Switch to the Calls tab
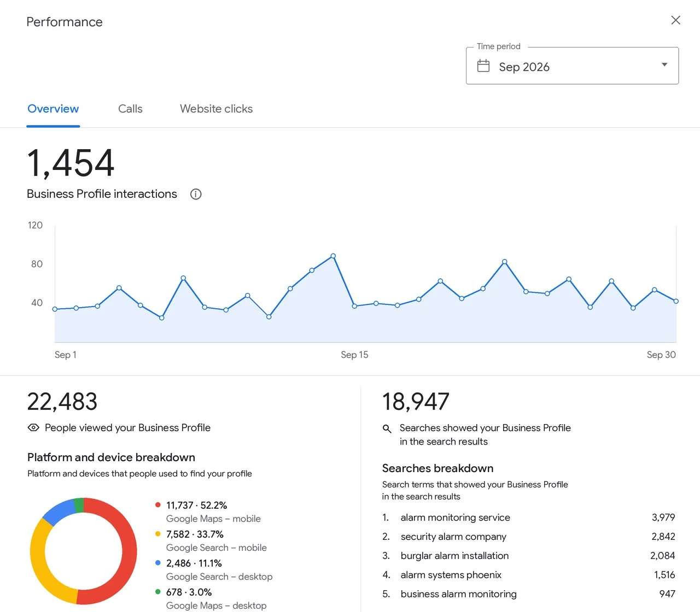The width and height of the screenshot is (700, 612). (x=130, y=109)
